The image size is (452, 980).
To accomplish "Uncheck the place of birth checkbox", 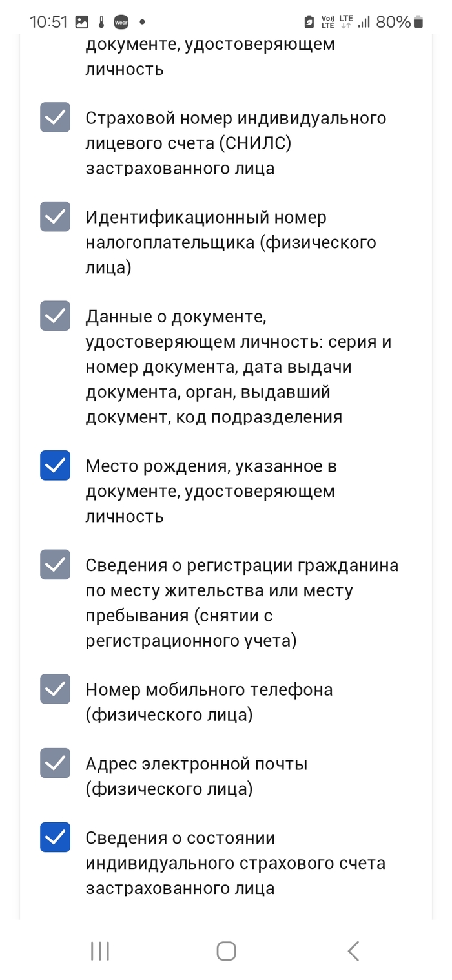I will coord(55,465).
